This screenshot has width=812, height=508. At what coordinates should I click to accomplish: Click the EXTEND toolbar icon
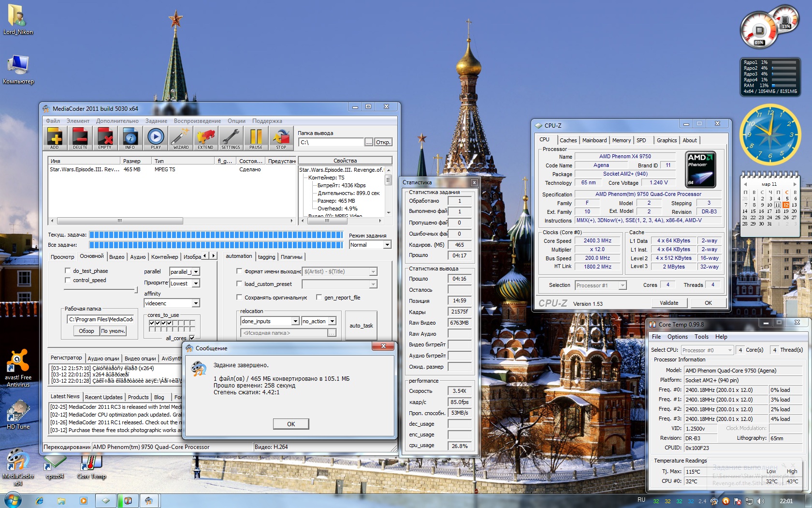(x=205, y=138)
